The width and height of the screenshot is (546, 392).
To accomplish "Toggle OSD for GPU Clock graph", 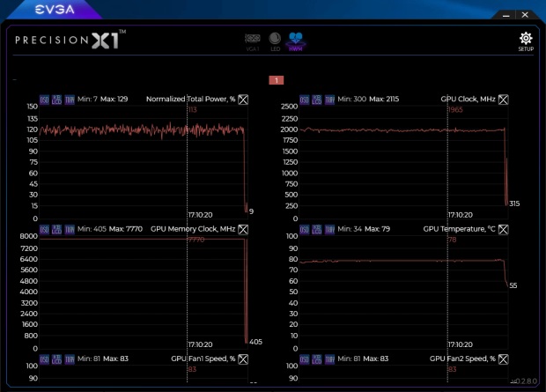I will (305, 100).
